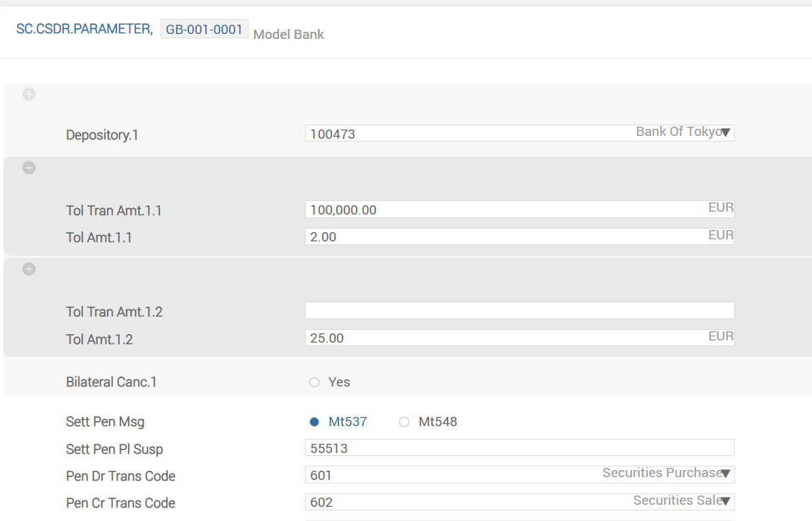Screen dimensions: 812x521
Task: Choose Mt548 for Sett Pen Msg
Action: (x=404, y=422)
